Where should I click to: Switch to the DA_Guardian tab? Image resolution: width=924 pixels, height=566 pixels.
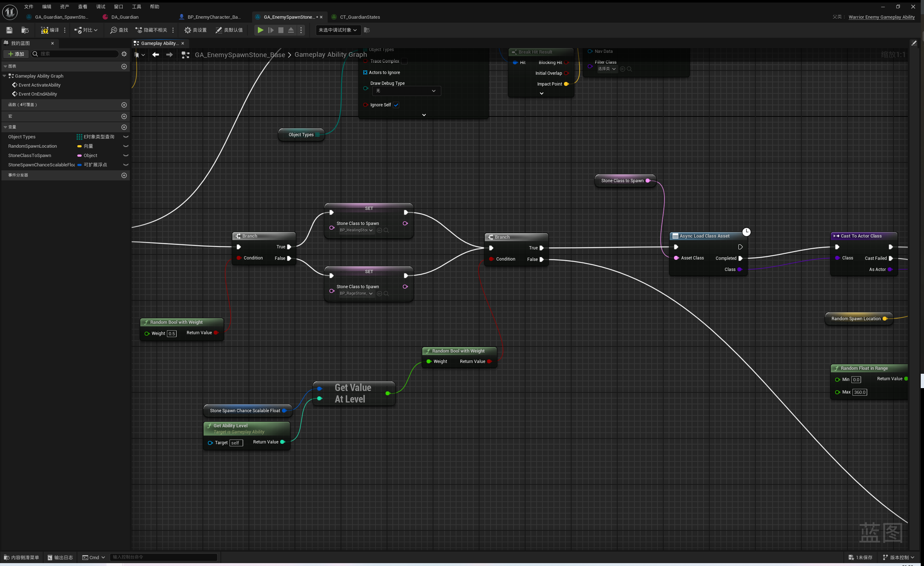pos(124,17)
